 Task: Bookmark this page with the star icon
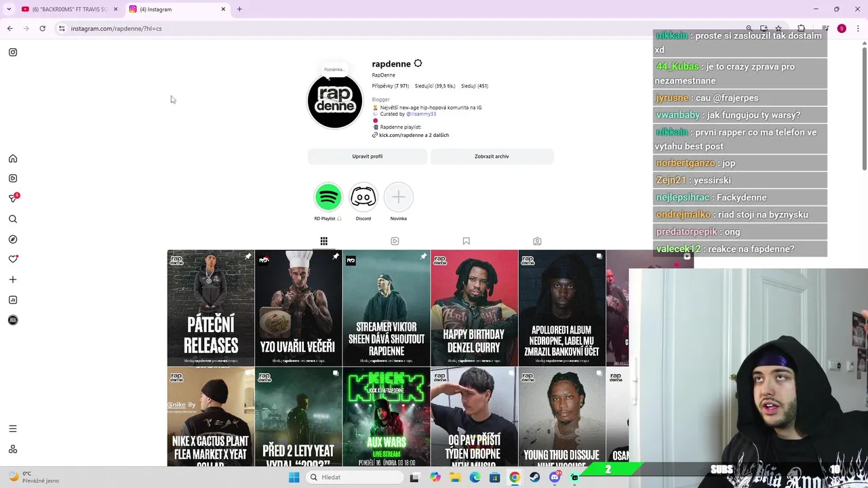[x=778, y=28]
